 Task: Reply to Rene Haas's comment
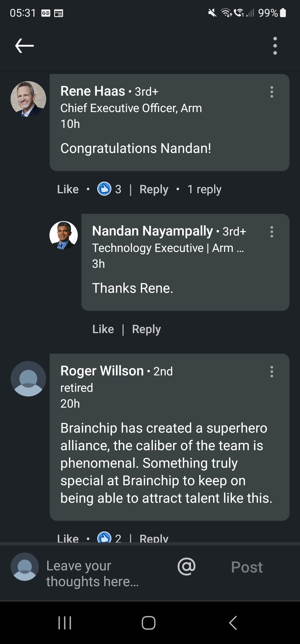point(154,189)
